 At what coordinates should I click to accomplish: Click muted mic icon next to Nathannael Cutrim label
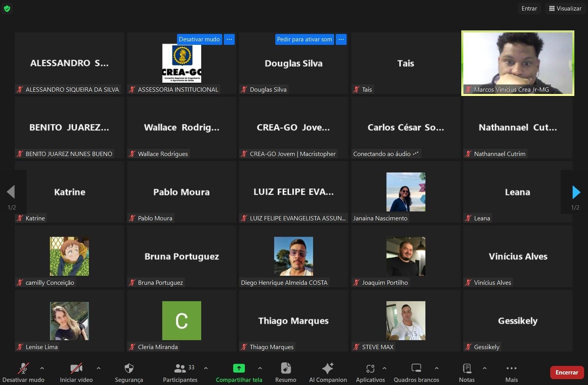(468, 154)
